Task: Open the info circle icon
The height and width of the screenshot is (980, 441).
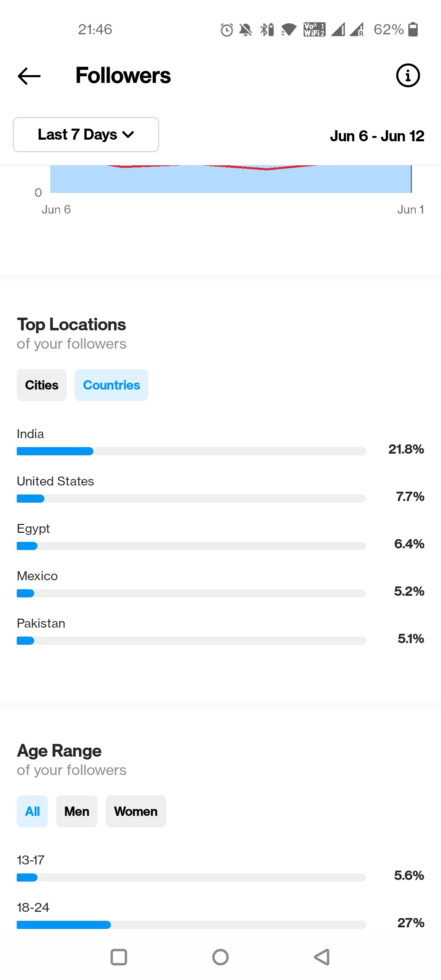Action: [408, 76]
